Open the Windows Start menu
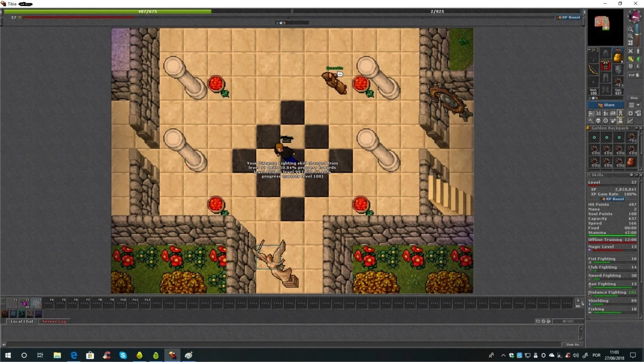644x362 pixels. pyautogui.click(x=8, y=355)
